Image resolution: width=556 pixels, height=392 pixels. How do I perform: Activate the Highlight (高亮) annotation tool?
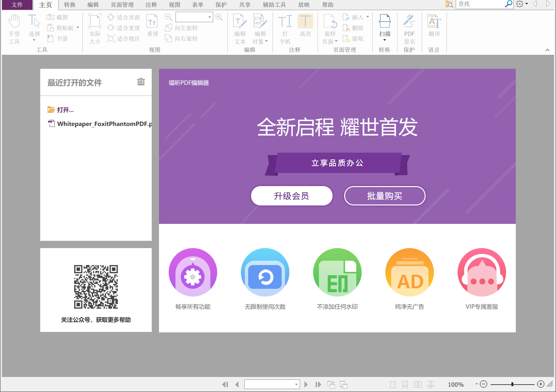coord(305,27)
